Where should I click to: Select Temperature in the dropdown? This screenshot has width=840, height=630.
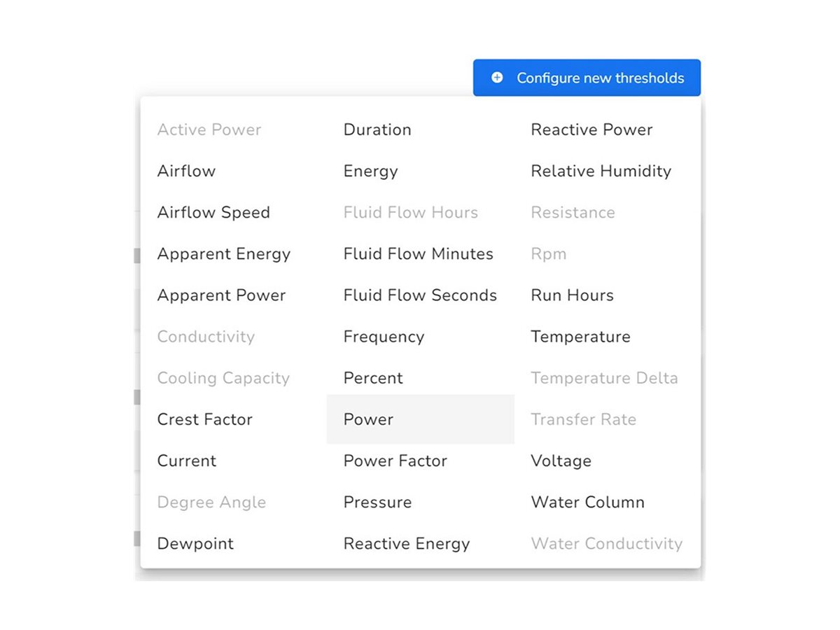tap(580, 337)
